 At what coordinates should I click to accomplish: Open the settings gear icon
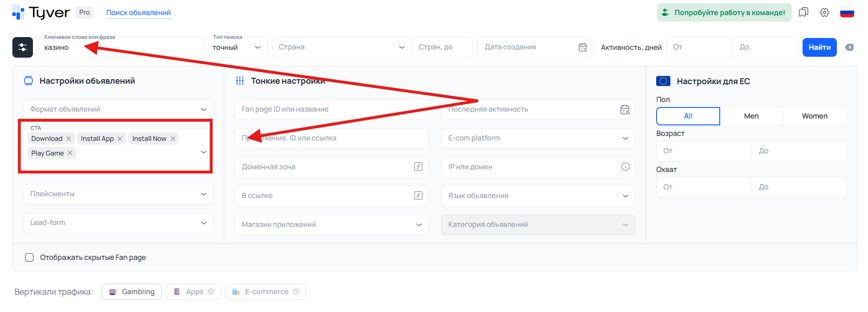[825, 12]
